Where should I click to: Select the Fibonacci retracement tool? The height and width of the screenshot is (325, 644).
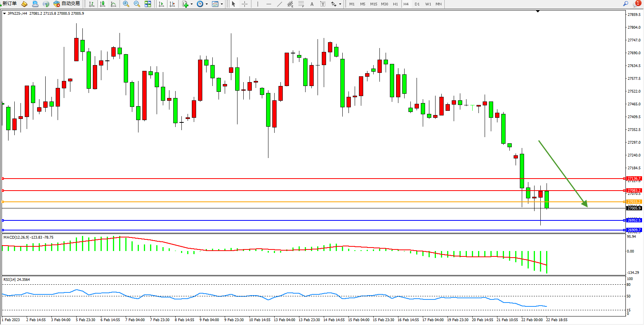point(301,4)
